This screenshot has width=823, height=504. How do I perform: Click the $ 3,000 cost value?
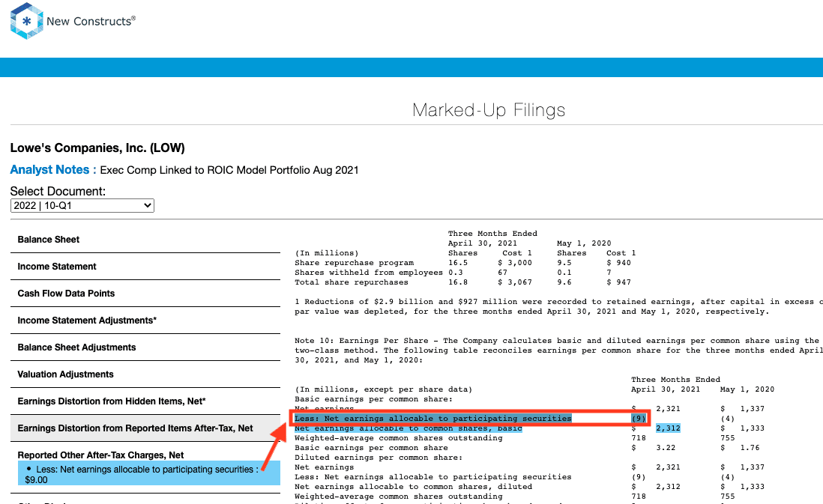pyautogui.click(x=515, y=263)
